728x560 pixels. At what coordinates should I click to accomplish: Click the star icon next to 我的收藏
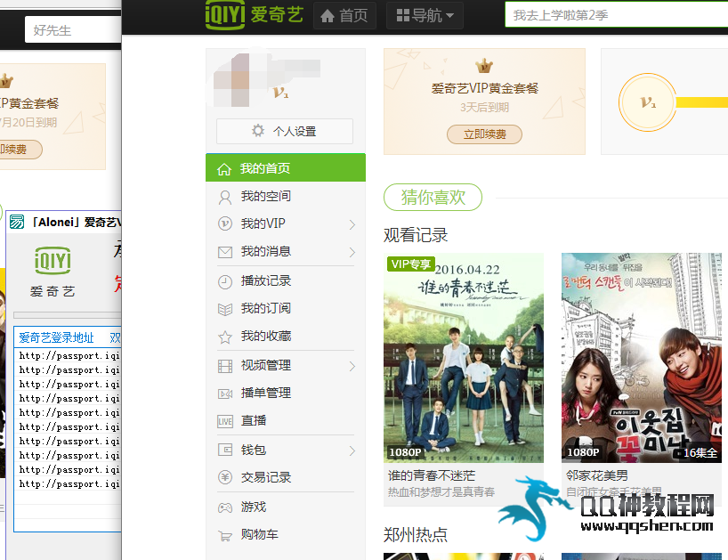225,337
